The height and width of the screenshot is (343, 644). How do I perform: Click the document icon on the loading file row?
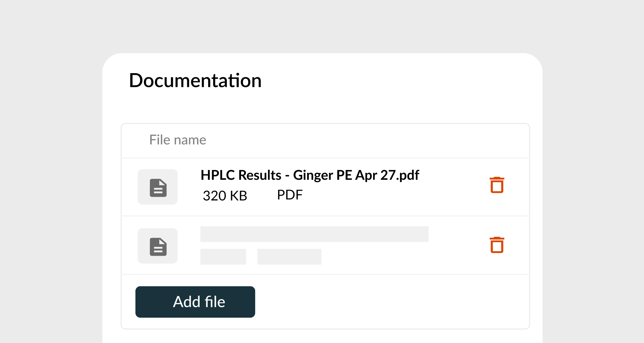coord(157,246)
